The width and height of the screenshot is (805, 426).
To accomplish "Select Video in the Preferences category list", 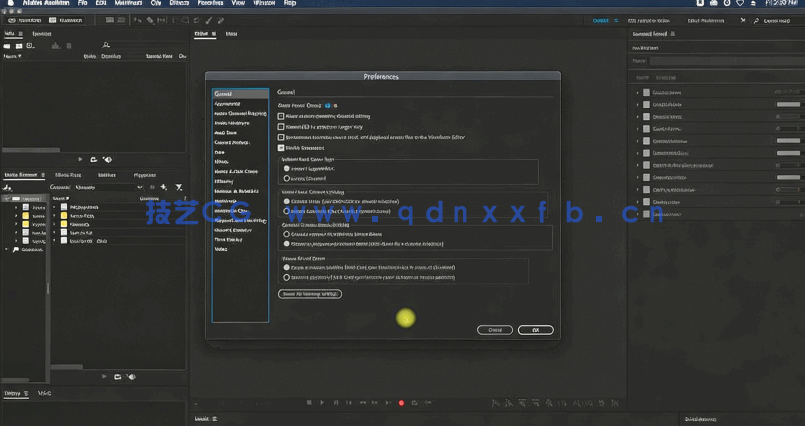I will [221, 249].
